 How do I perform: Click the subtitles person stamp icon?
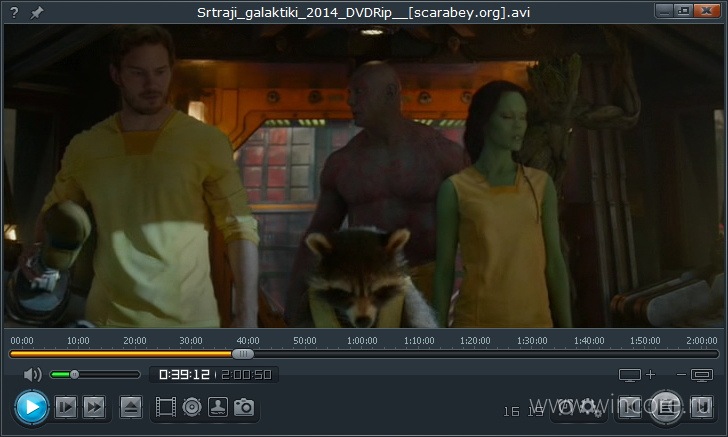[218, 407]
